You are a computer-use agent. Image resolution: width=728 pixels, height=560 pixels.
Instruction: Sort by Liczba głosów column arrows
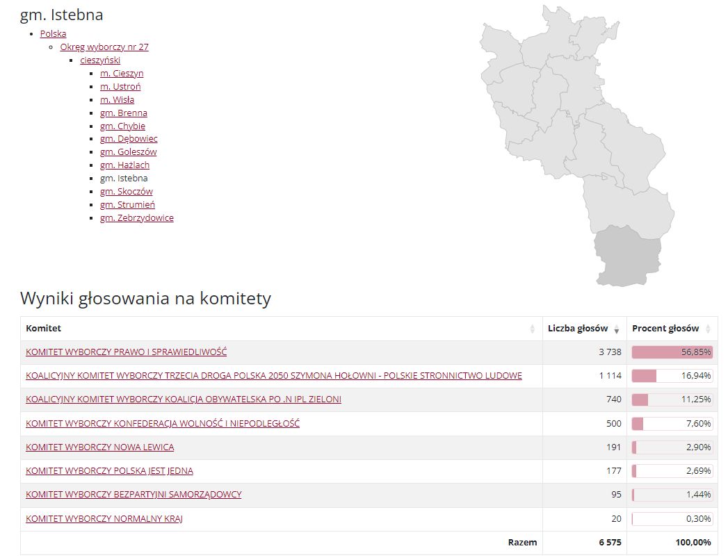point(617,329)
